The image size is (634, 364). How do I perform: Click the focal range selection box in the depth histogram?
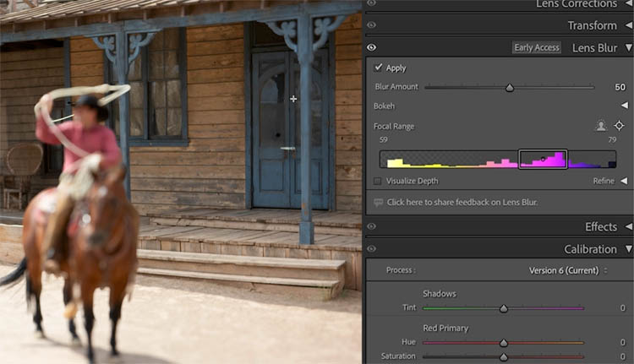pos(543,159)
